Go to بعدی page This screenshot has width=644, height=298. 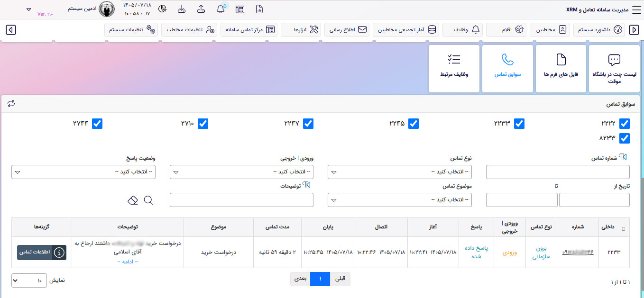301,279
